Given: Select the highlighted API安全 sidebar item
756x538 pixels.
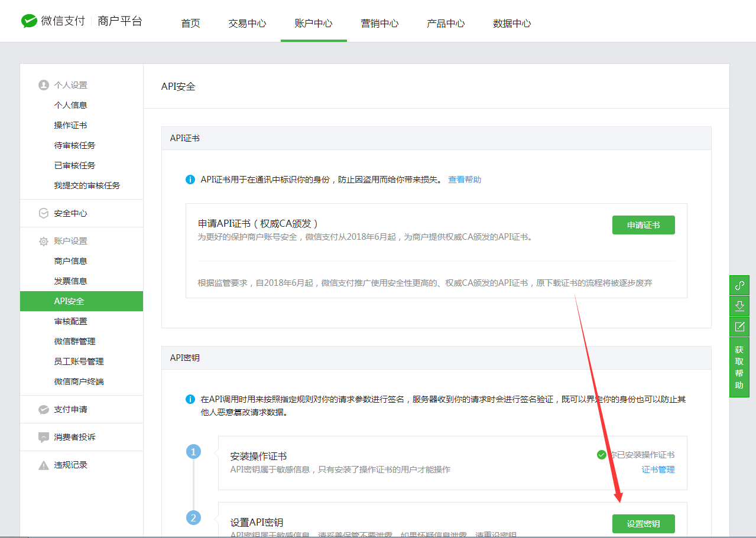Looking at the screenshot, I should (82, 301).
